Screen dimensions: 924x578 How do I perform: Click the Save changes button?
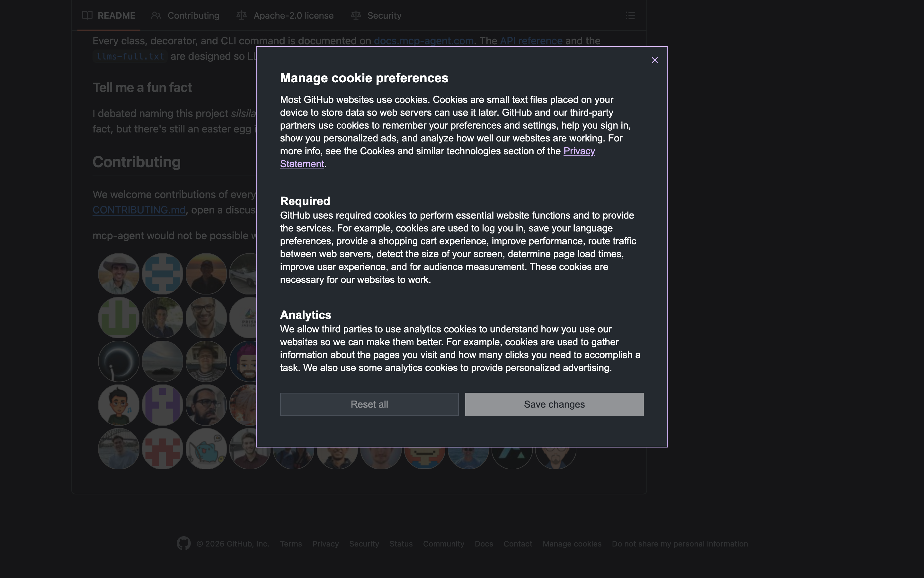[554, 404]
